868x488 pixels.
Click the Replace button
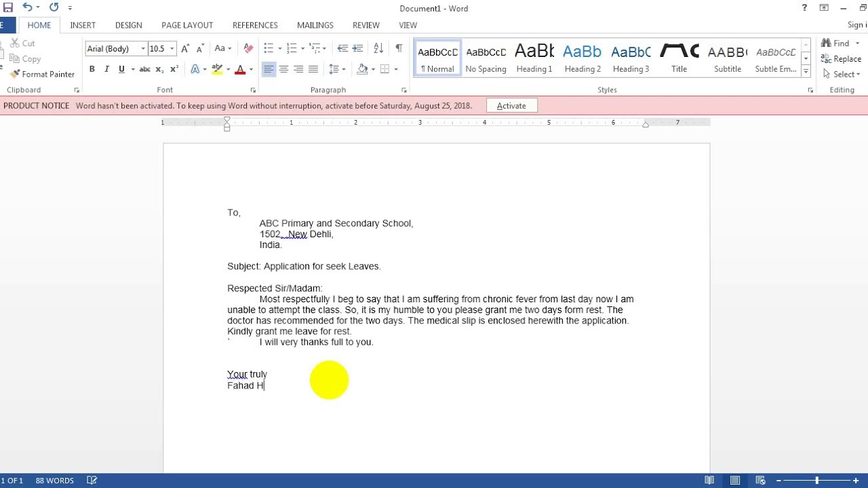(x=842, y=59)
